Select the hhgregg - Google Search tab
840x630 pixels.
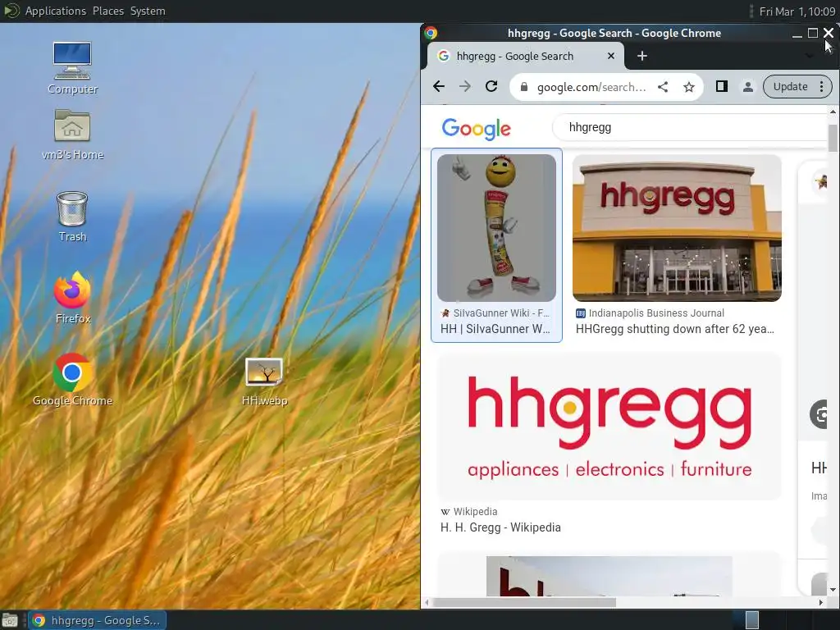[x=526, y=56]
